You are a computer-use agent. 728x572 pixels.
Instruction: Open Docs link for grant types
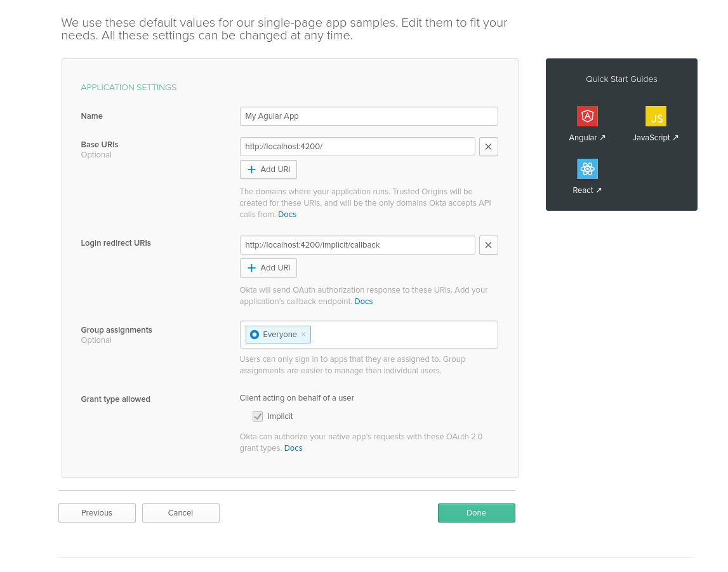[x=293, y=448]
